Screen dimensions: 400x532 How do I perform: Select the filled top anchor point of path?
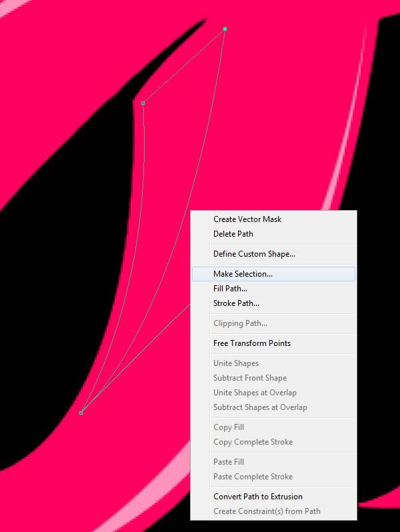pyautogui.click(x=225, y=29)
